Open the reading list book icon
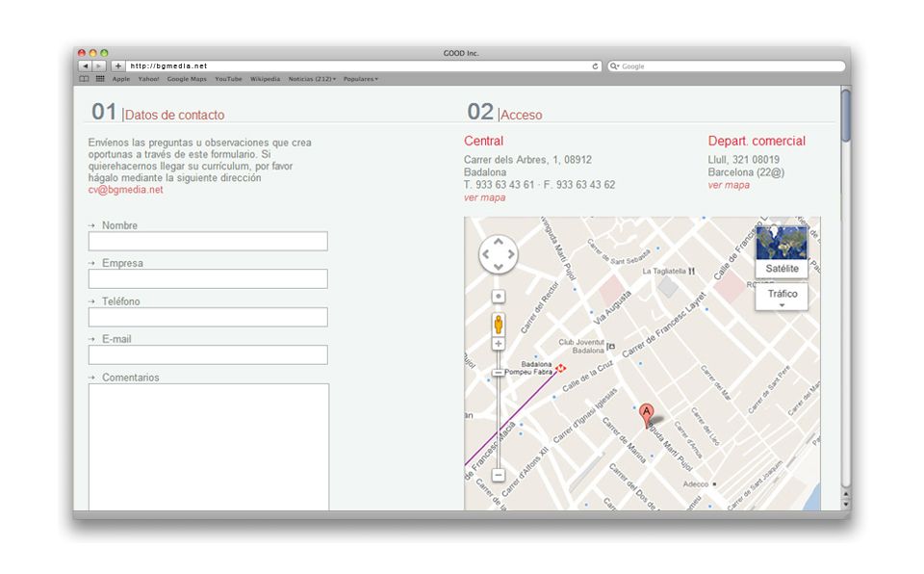The width and height of the screenshot is (924, 574). [x=84, y=79]
